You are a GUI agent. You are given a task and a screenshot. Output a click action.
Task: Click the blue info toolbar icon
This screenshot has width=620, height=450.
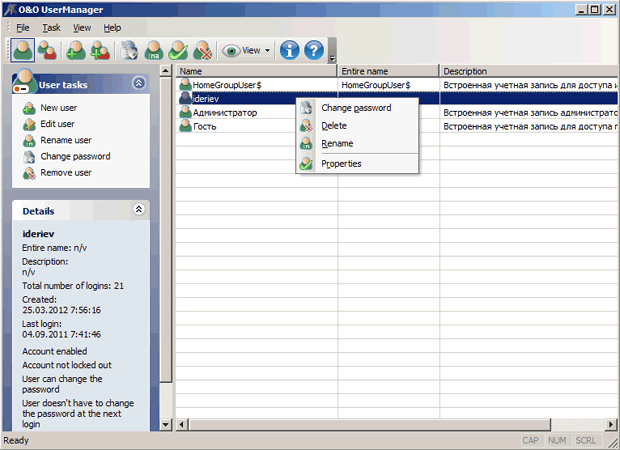pyautogui.click(x=289, y=50)
